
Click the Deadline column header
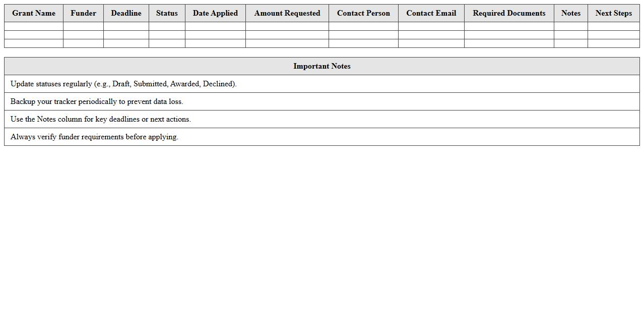(x=126, y=13)
